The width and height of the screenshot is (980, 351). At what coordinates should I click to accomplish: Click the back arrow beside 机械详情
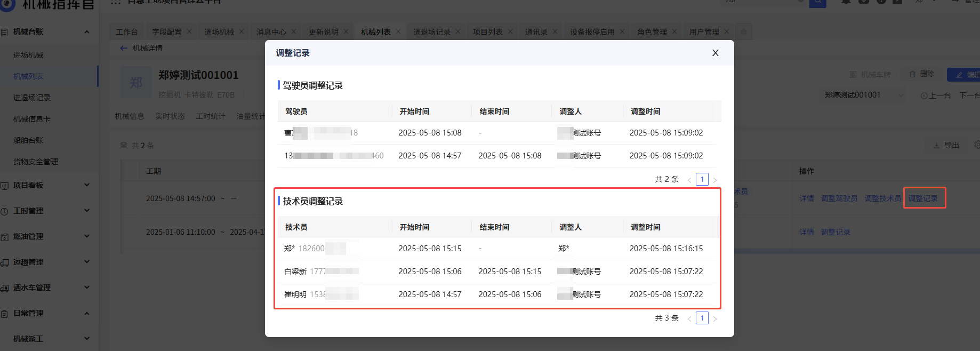point(124,48)
